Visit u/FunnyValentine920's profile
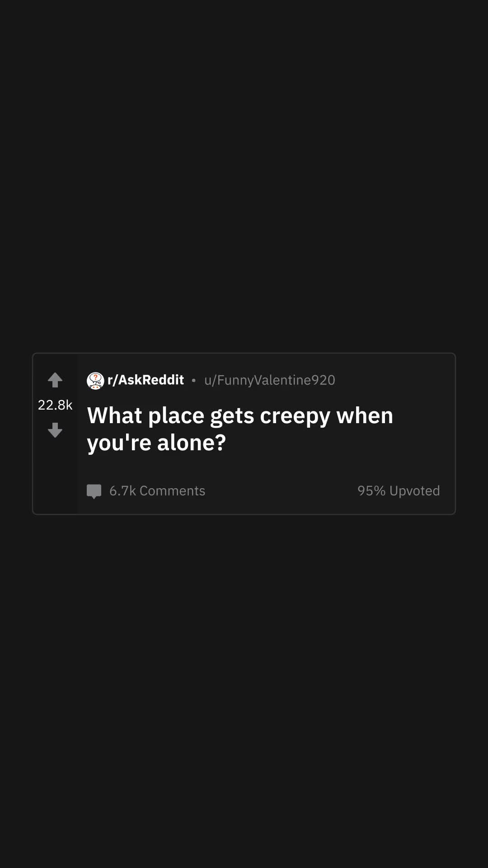 coord(270,380)
